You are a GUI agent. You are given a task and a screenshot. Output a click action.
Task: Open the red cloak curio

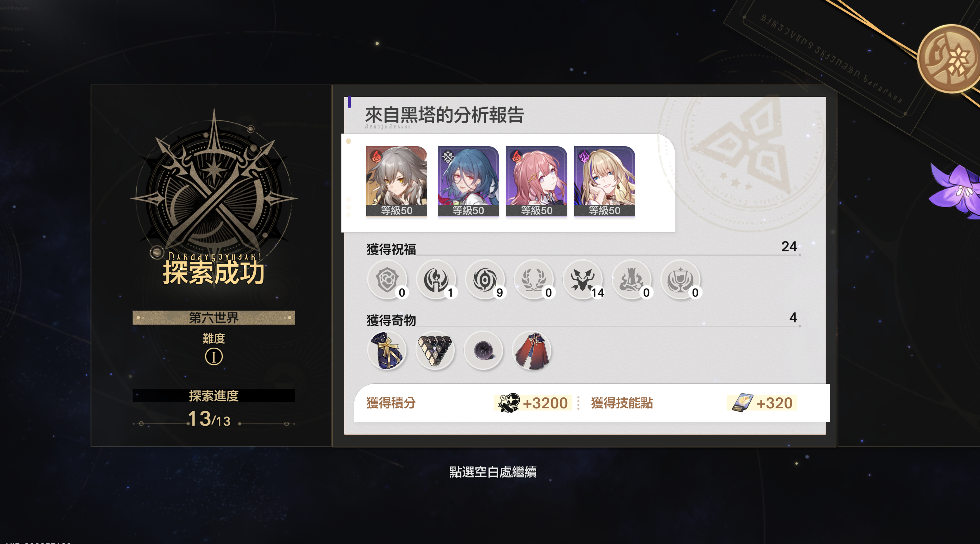coord(532,350)
